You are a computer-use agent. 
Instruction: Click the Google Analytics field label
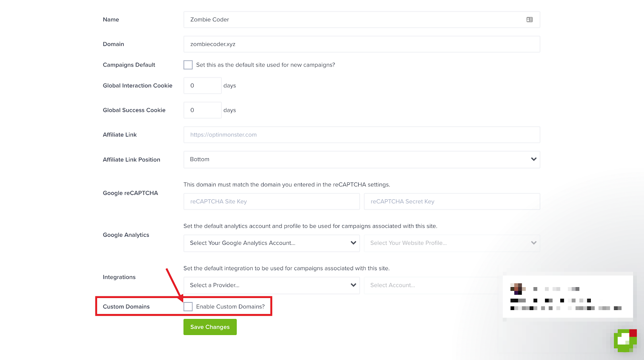point(126,235)
